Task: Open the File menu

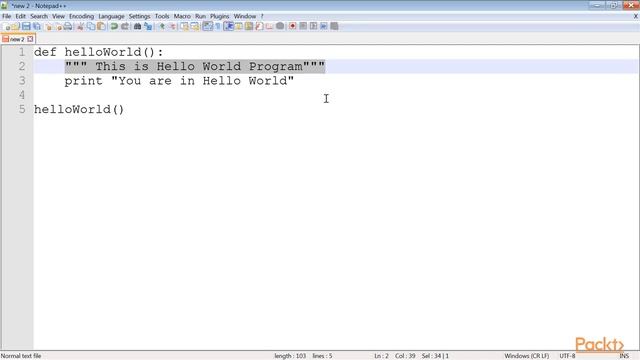Action: pos(7,16)
